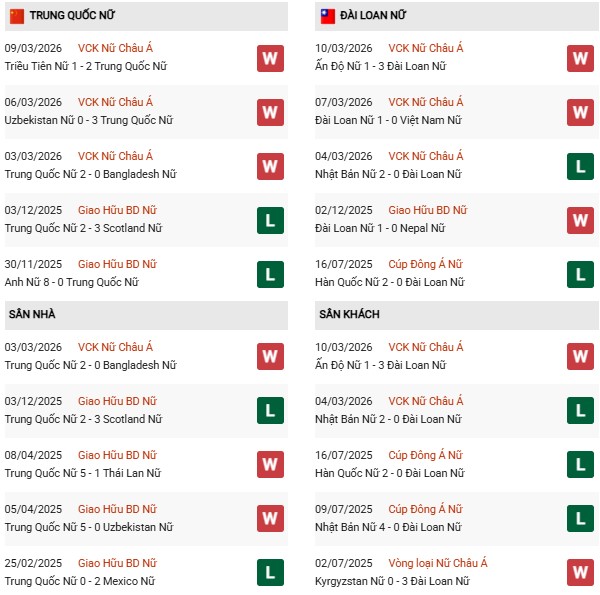Click the L badge for Trung Quốc Nữ 0-2 Mexico Nữ
This screenshot has width=600, height=595.
click(x=269, y=572)
